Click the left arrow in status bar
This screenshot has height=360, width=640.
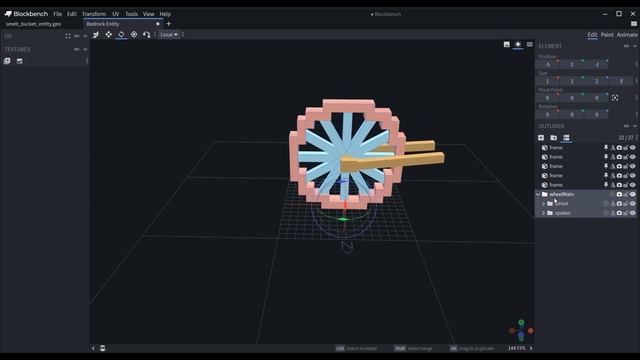93,348
